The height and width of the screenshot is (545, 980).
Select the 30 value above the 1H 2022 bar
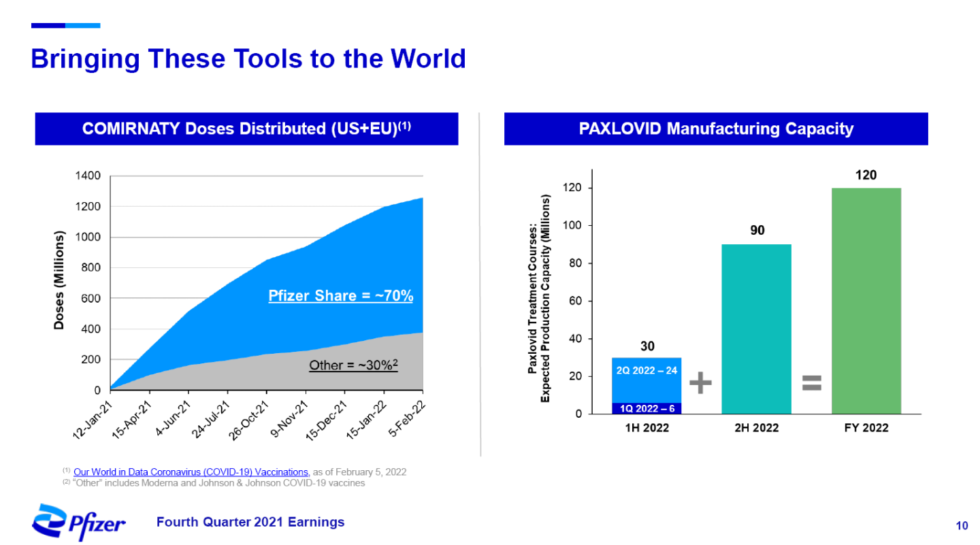647,346
